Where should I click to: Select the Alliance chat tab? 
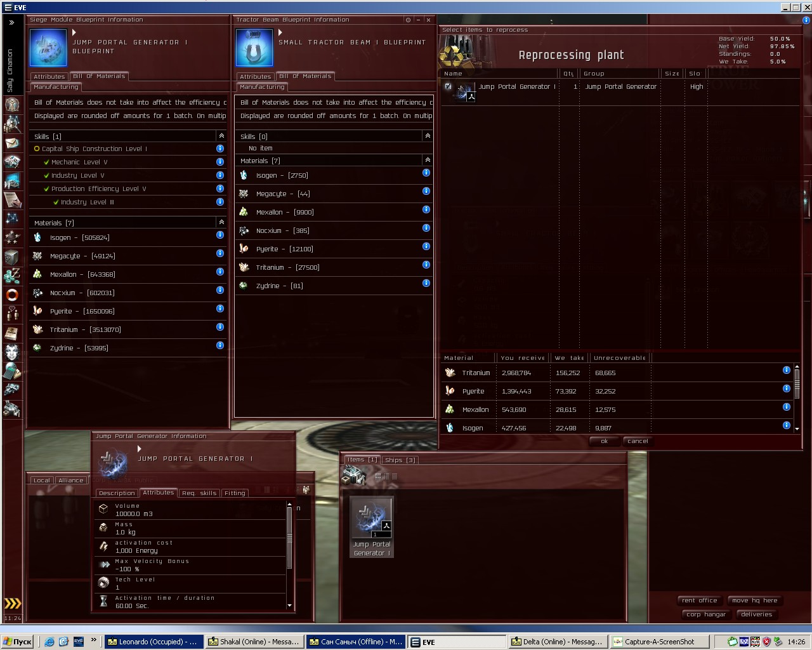click(x=70, y=481)
